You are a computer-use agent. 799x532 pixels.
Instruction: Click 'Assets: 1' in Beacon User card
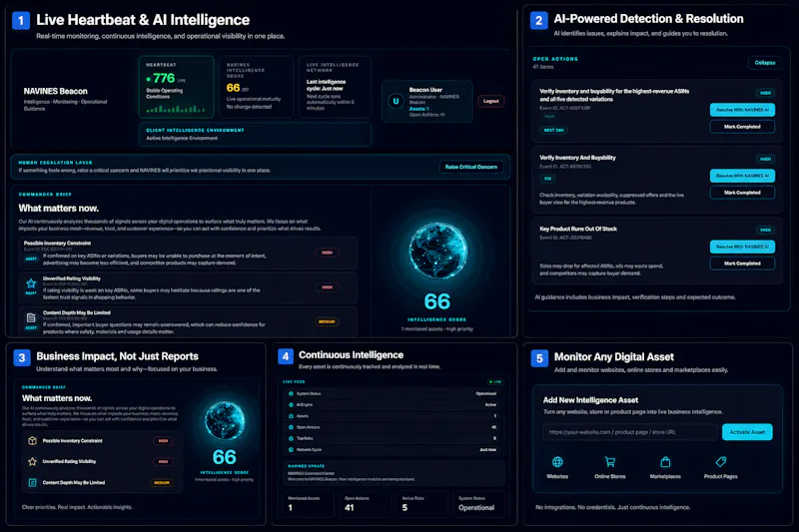pos(418,109)
